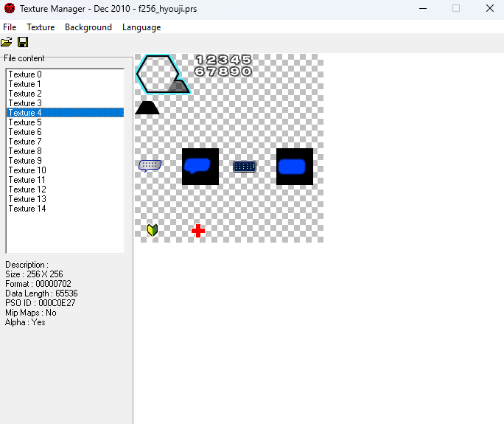Screen dimensions: 504x424
Task: Click the green-yellow beginner badge sprite
Action: click(x=153, y=231)
